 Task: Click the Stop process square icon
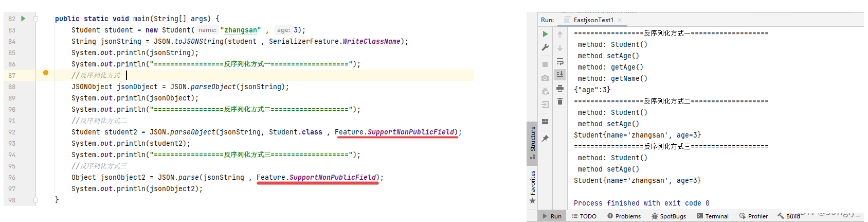[x=545, y=64]
